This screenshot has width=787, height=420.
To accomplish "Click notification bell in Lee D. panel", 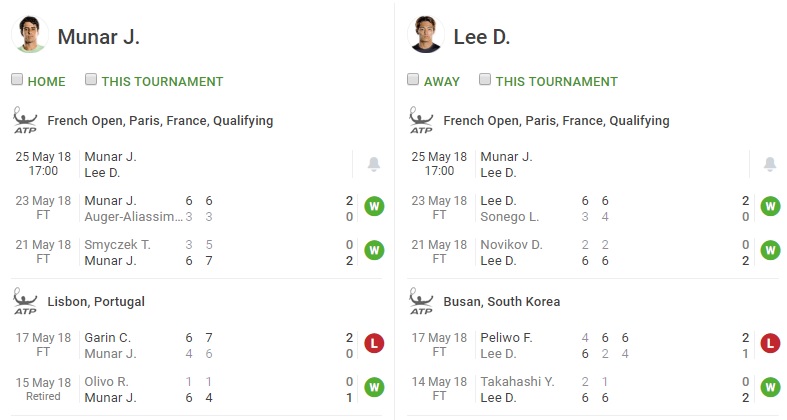I will [x=769, y=164].
